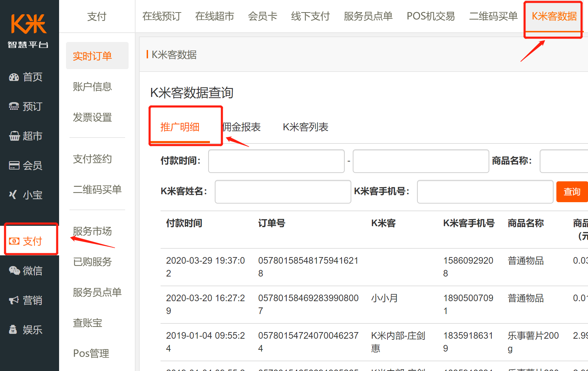Open the 营销 megaphone icon
The width and height of the screenshot is (588, 371).
click(x=14, y=300)
